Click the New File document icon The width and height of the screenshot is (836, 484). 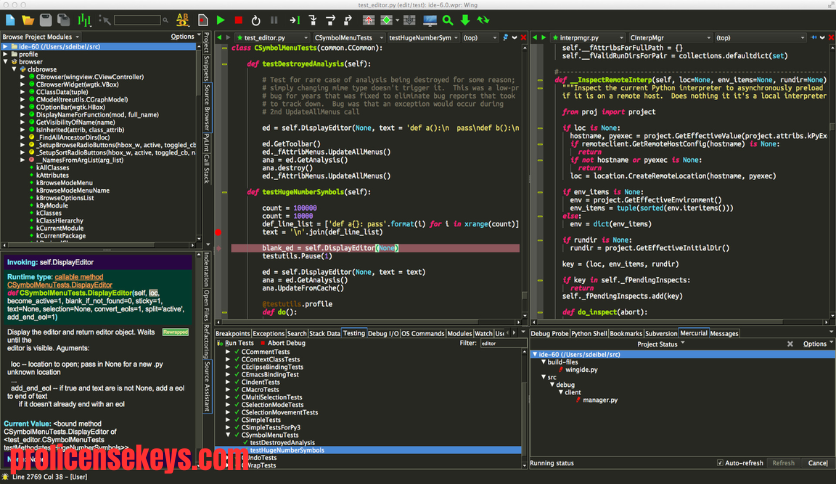tap(10, 20)
